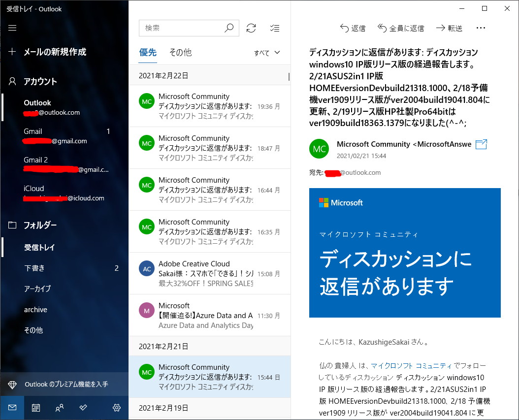
Task: Expand フォルダー section header
Action: [40, 225]
